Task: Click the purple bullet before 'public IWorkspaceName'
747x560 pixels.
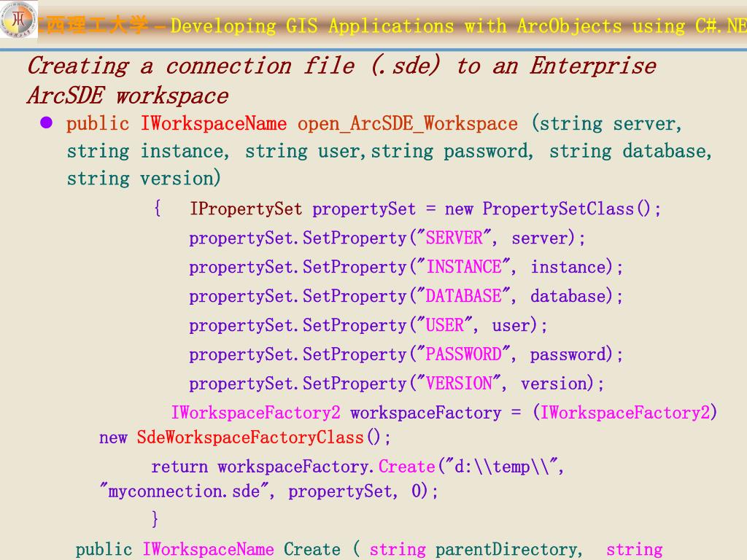Action: pyautogui.click(x=46, y=122)
